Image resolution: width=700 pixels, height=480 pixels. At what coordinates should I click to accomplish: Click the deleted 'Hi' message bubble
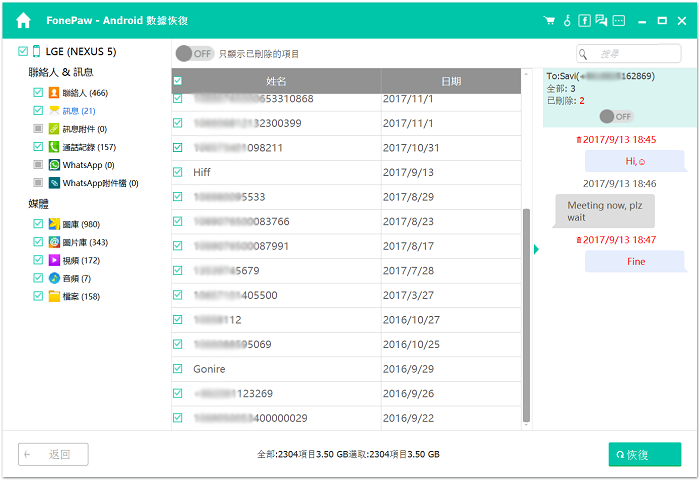tap(635, 161)
